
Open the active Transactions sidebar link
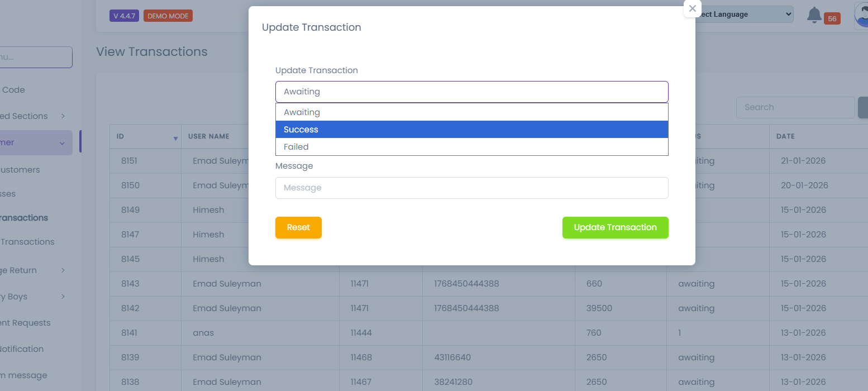coord(24,218)
